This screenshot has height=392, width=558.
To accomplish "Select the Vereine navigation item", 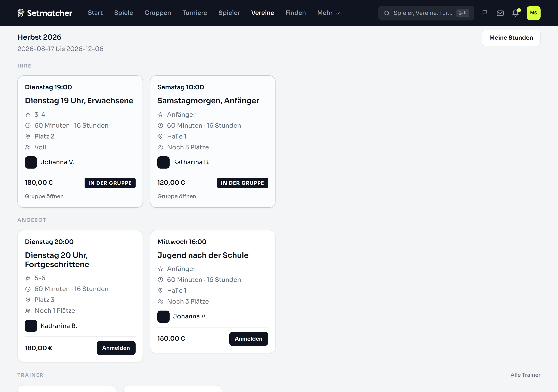I will (263, 13).
